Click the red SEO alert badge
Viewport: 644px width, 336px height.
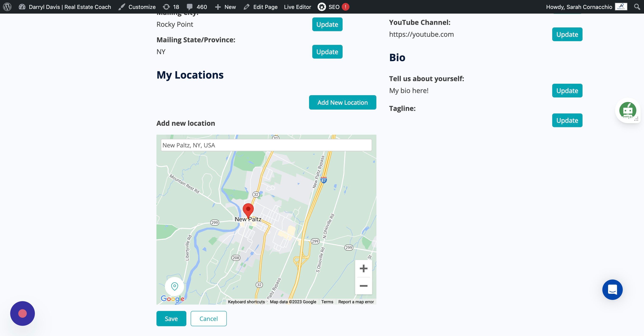point(346,7)
